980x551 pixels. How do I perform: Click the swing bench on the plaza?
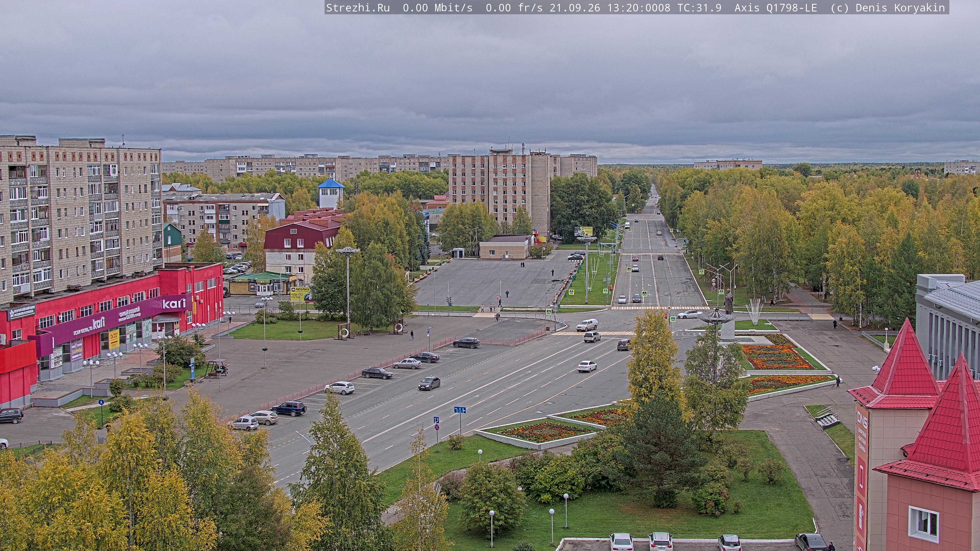[x=216, y=368]
